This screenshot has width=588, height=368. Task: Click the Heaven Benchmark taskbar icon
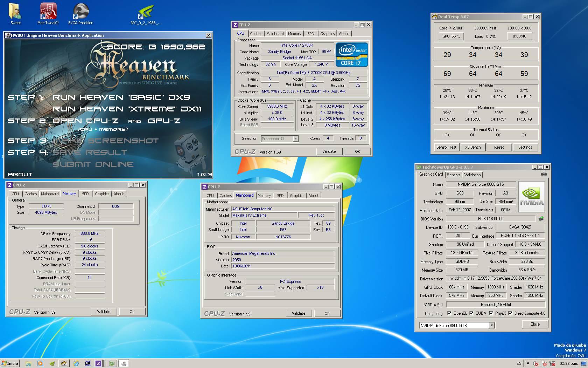point(124,363)
